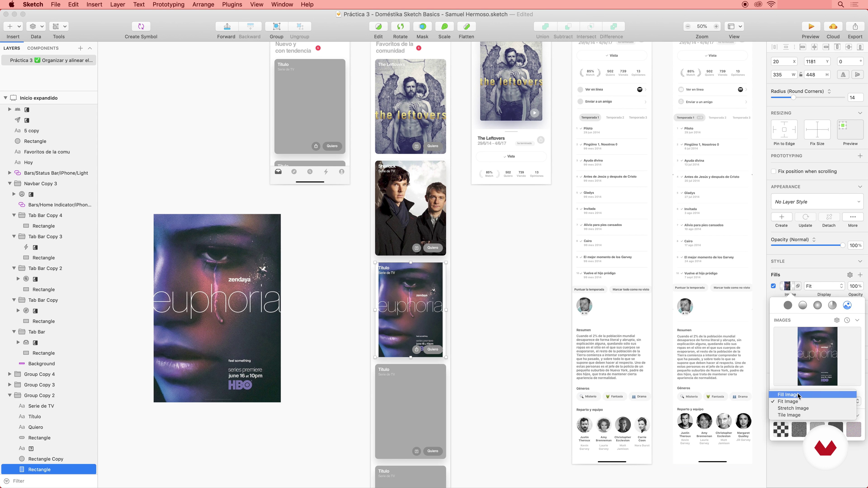Apply the Mask tool icon
The height and width of the screenshot is (488, 868).
coord(422,26)
